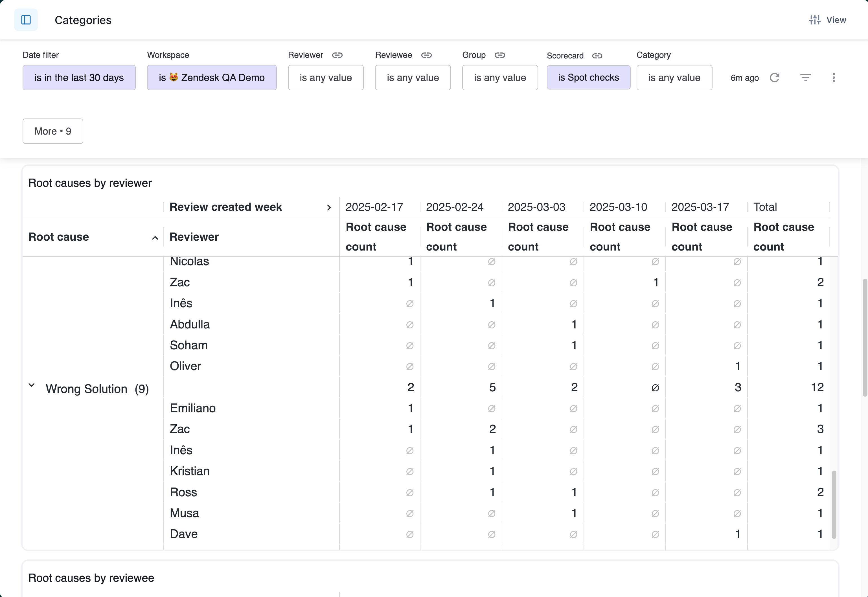Open the Date filter last 30 days dropdown
This screenshot has width=868, height=597.
pyautogui.click(x=79, y=77)
